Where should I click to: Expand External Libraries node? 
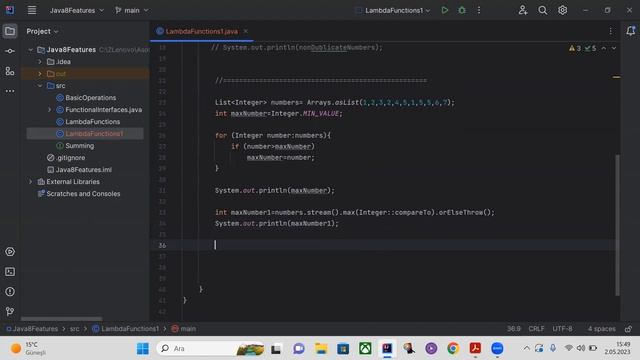coord(31,182)
